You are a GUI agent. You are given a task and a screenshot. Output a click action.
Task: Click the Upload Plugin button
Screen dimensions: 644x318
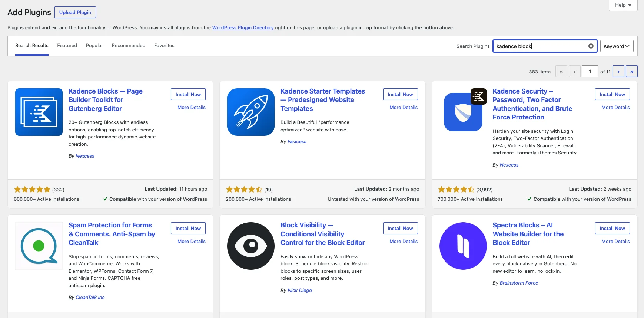tap(75, 12)
